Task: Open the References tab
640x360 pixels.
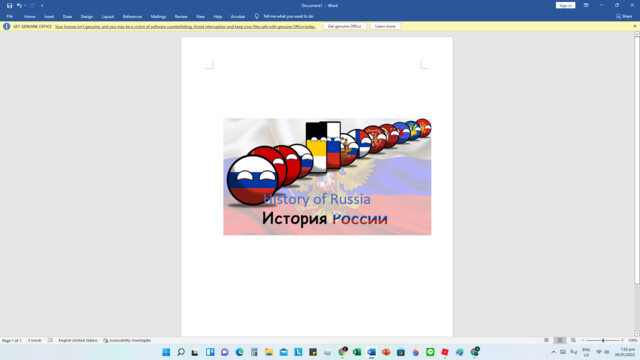Action: pos(132,16)
